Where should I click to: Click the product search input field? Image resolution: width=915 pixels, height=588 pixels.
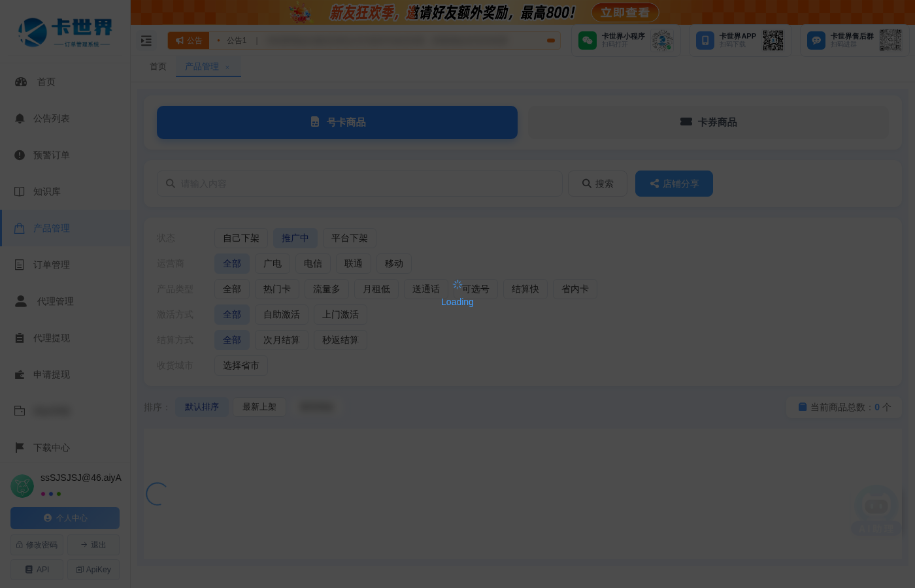(359, 184)
